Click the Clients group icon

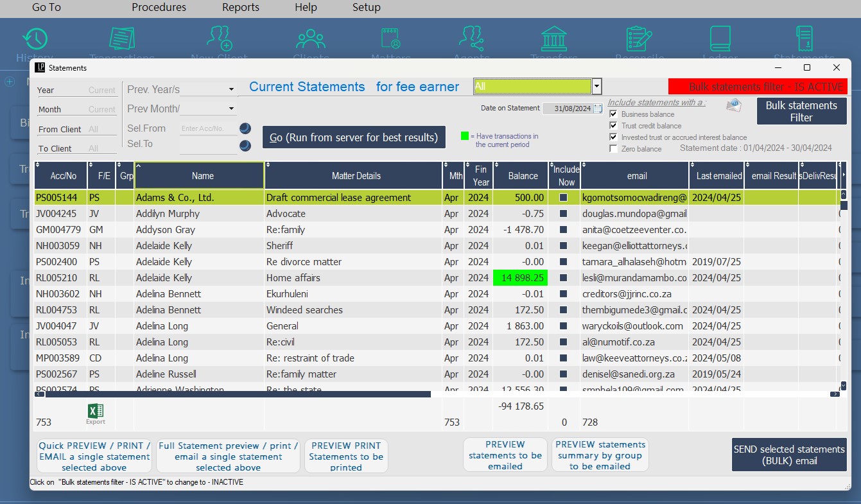pyautogui.click(x=311, y=40)
